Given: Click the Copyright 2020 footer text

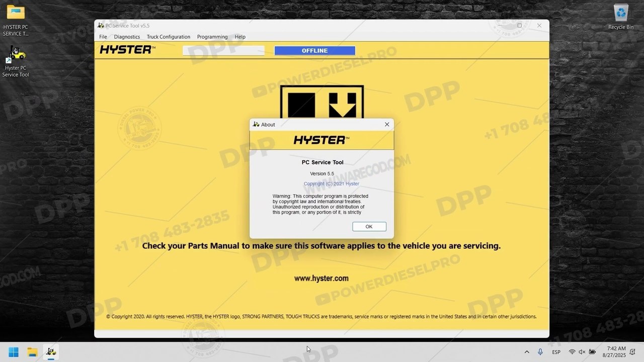Looking at the screenshot, I should point(321,317).
